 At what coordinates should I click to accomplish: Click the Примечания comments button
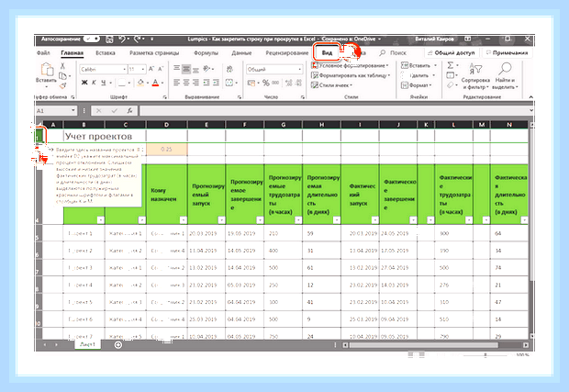(x=508, y=52)
